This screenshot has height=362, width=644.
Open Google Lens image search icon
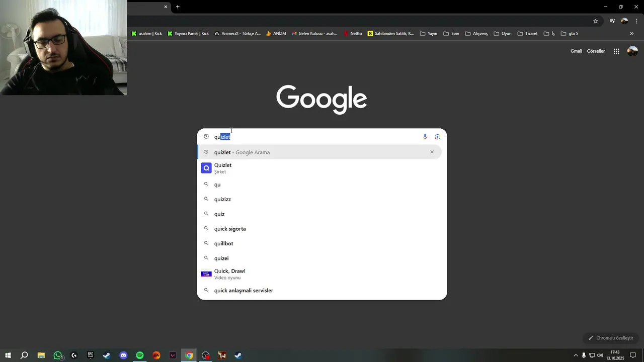437,137
